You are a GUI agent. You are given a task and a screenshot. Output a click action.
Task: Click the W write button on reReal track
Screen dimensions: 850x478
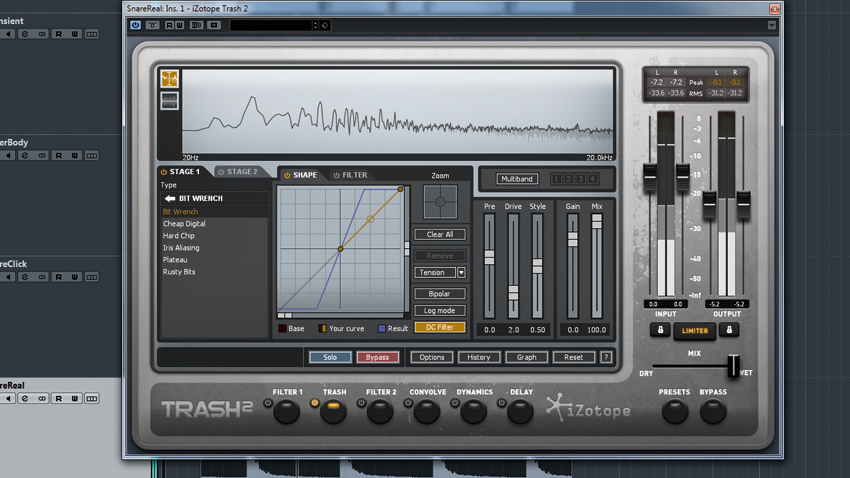point(75,398)
